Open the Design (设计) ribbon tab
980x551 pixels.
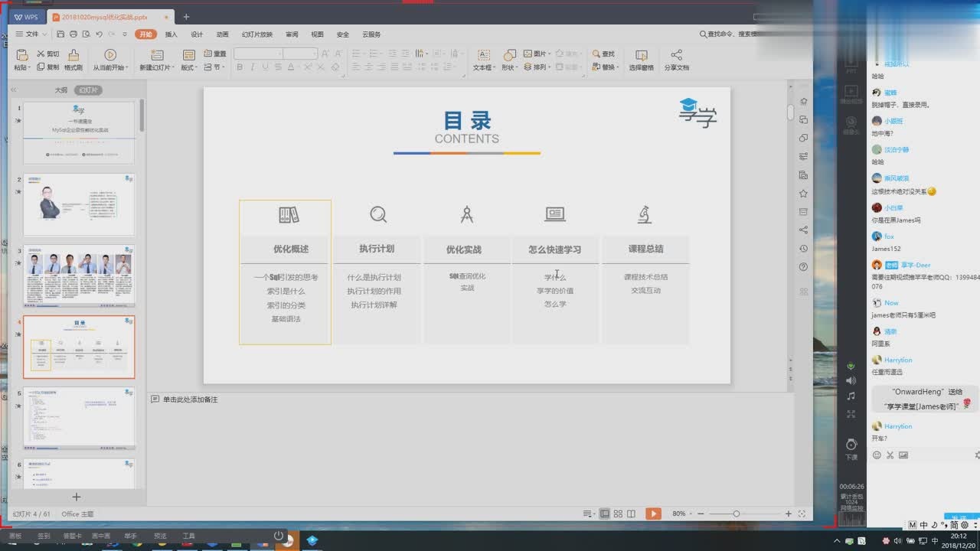click(197, 34)
